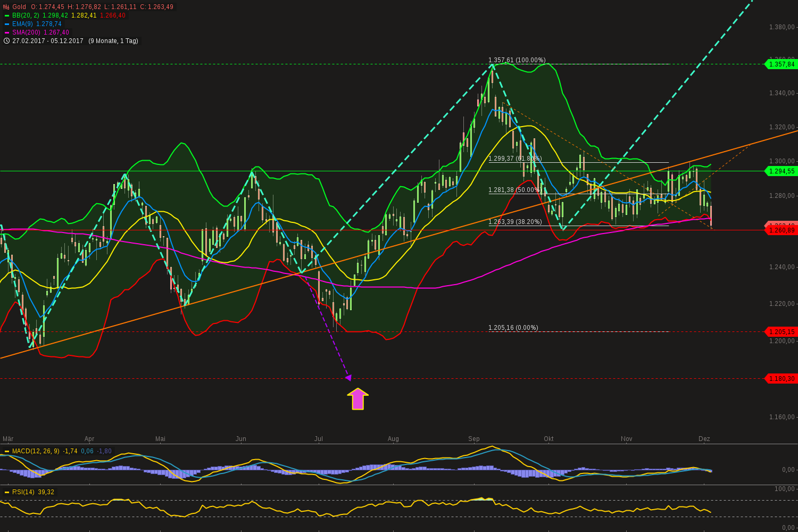Click the Mai month label on the time axis

(x=160, y=439)
